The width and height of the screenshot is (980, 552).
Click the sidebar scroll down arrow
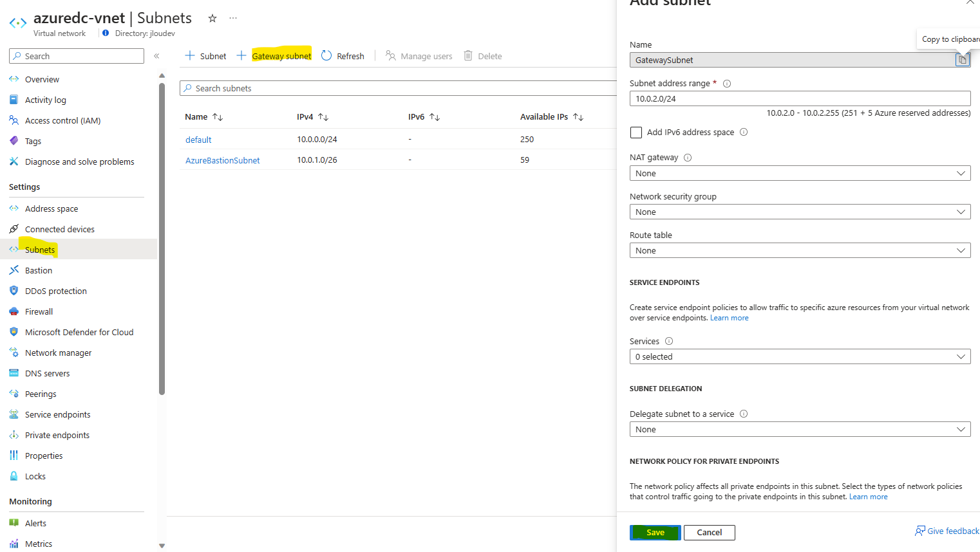coord(162,546)
